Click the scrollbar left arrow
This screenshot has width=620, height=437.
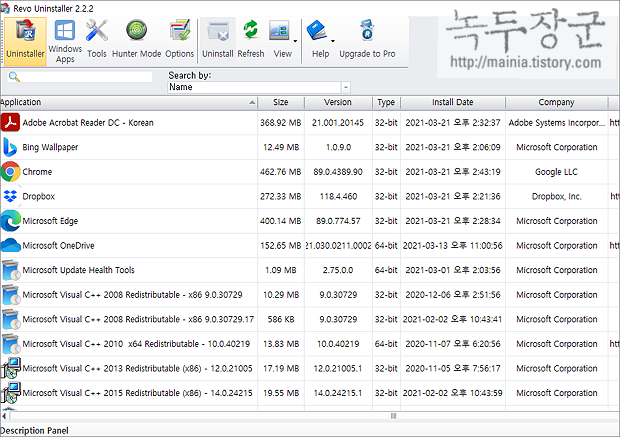4,416
